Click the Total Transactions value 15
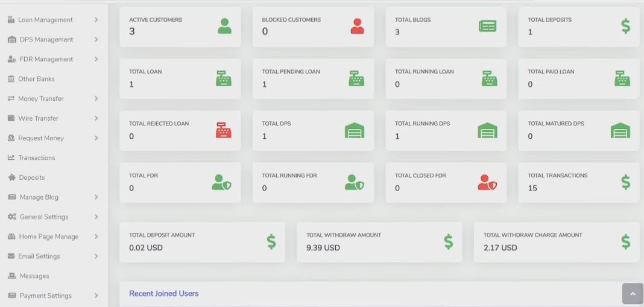Image resolution: width=644 pixels, height=307 pixels. pos(532,188)
